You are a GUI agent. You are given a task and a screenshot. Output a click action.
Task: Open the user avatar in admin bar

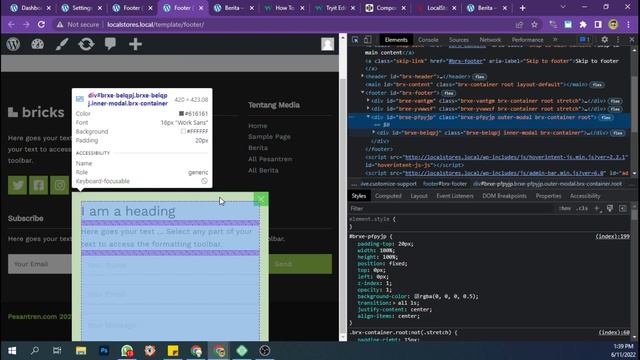tap(327, 44)
